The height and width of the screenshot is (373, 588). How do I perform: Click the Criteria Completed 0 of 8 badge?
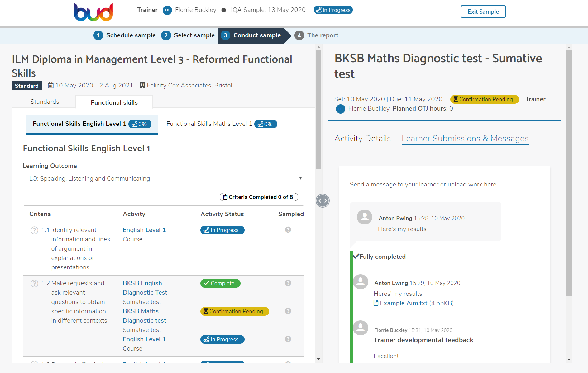click(259, 197)
